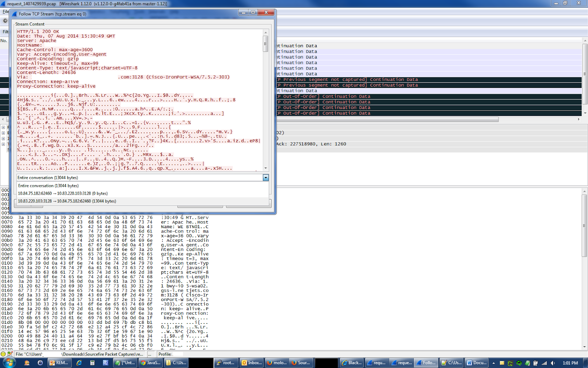Click stream content scrollbar up arrow
Viewport: 588px width, 368px height.
[266, 32]
